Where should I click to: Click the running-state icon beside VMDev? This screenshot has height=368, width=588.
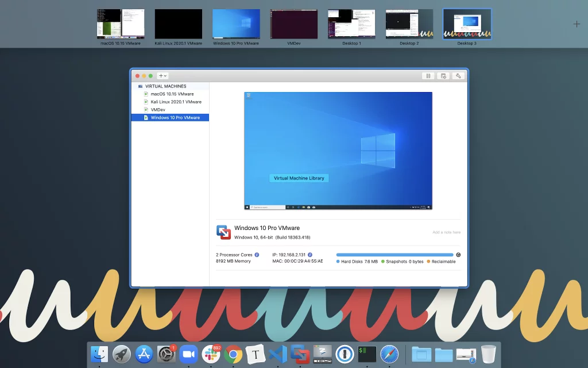(x=146, y=110)
